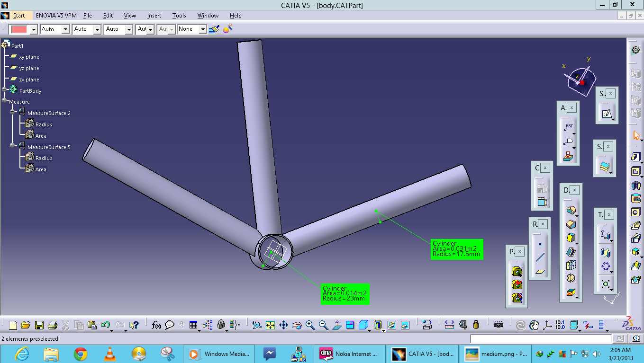Click the Flag Note annotation icon
Viewport: 644px width, 363px height.
coord(568,141)
